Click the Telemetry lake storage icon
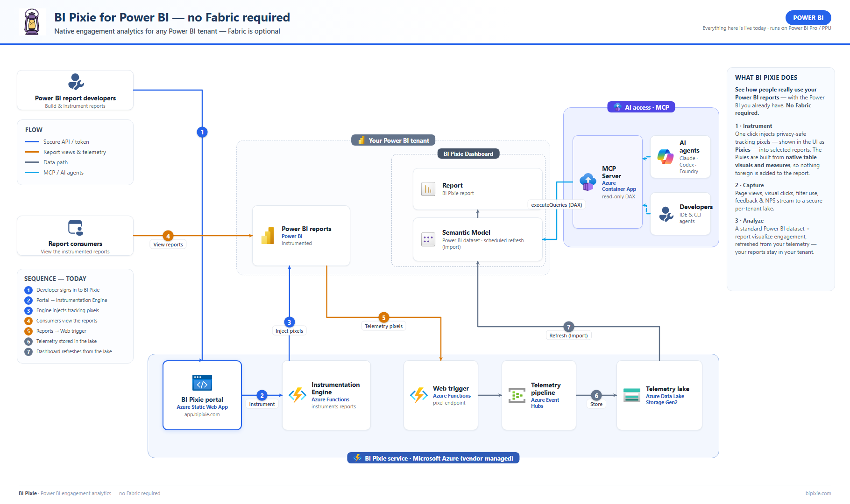 [632, 395]
